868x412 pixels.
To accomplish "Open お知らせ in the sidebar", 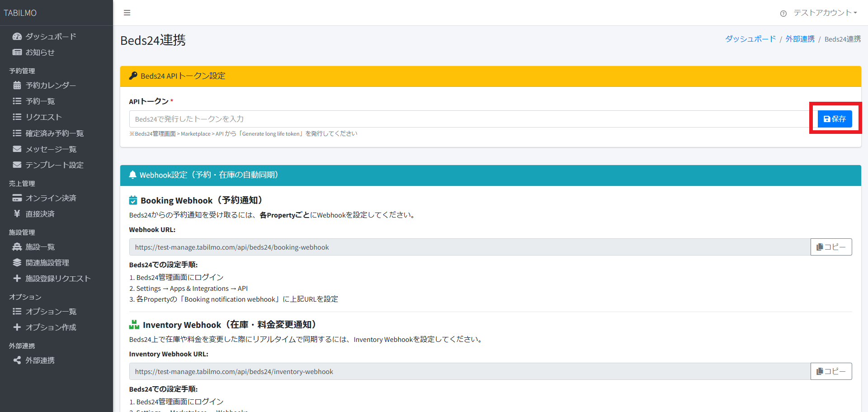I will [40, 52].
